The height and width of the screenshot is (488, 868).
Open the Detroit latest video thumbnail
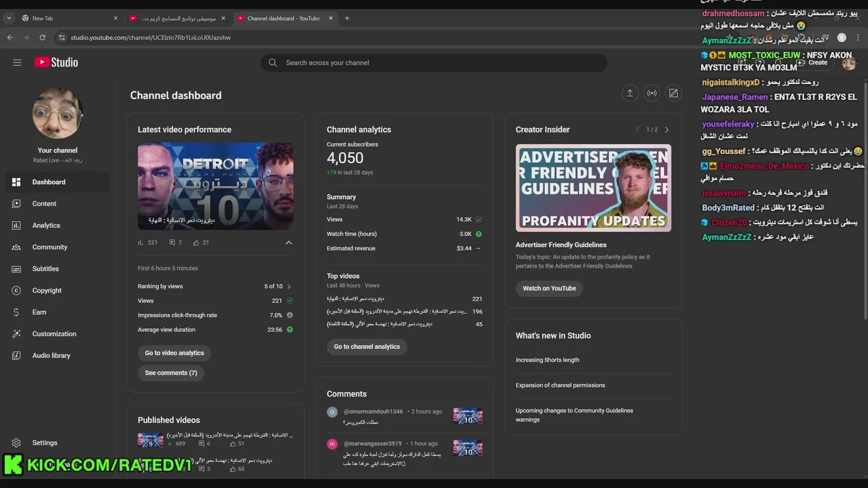pos(216,186)
